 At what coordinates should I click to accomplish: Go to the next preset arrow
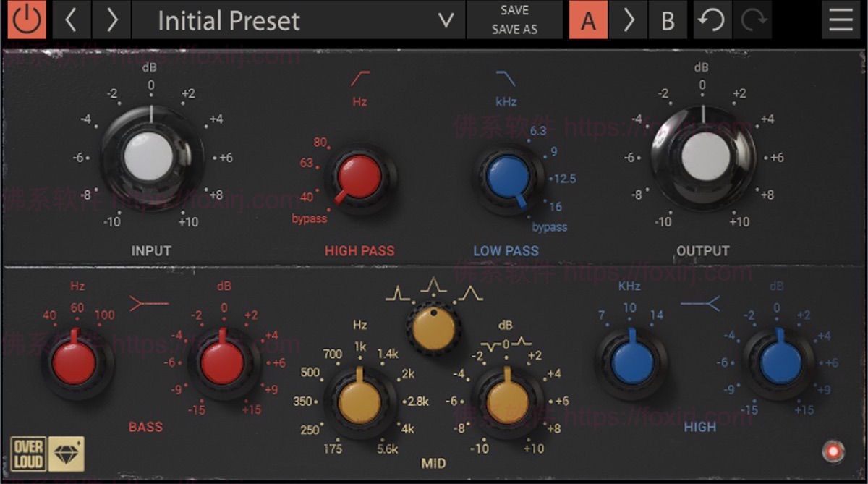tap(111, 20)
